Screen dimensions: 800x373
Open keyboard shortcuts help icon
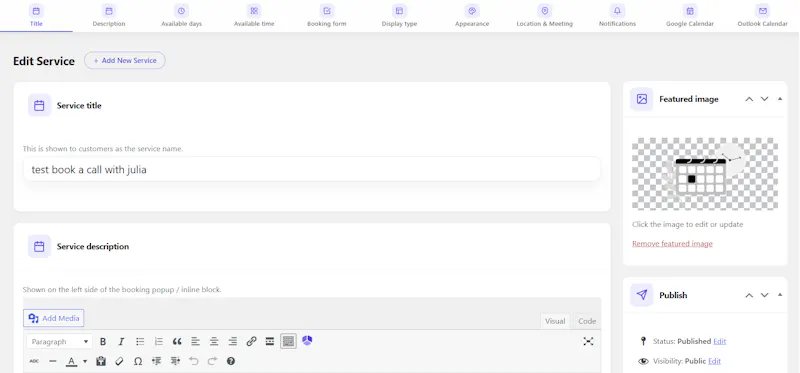tap(231, 361)
